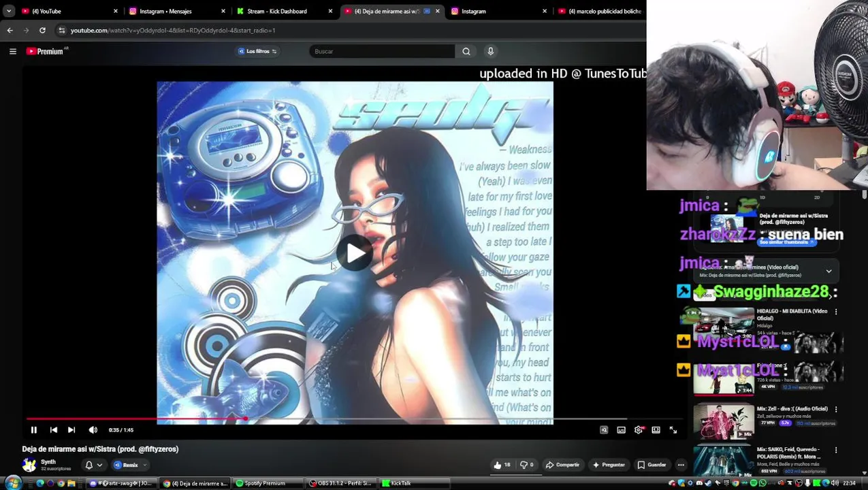868x490 pixels.
Task: Open Synth channel avatar
Action: [29, 465]
